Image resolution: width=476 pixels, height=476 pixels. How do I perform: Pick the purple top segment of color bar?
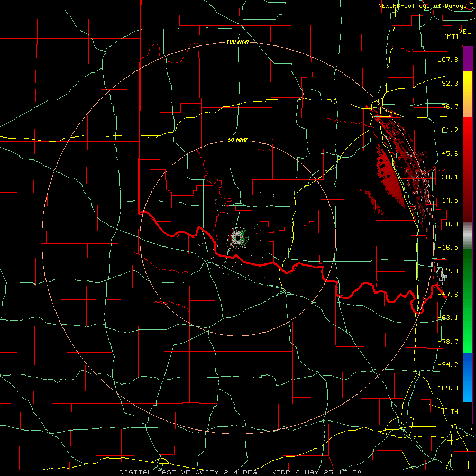pyautogui.click(x=467, y=59)
